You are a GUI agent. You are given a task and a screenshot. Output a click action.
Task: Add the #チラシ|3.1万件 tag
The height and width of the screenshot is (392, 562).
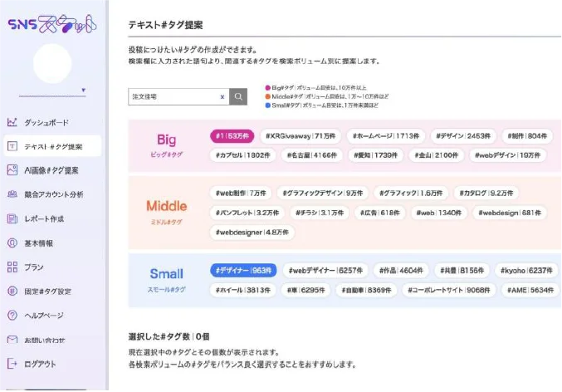[x=320, y=213]
